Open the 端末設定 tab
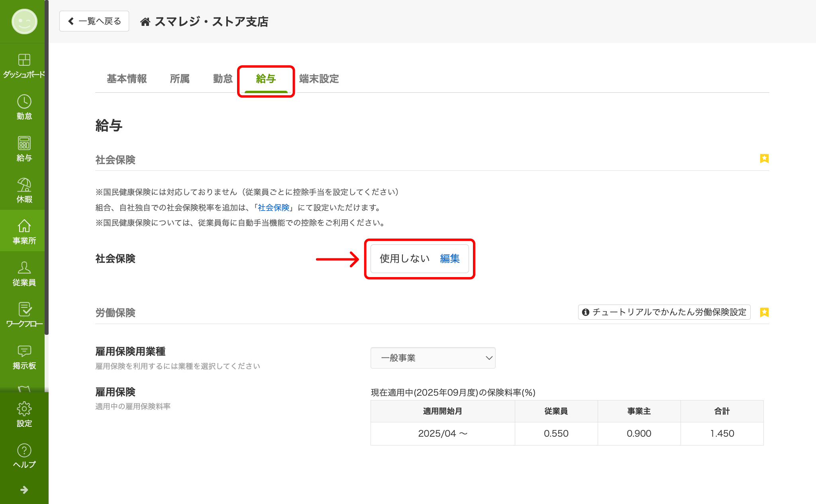The height and width of the screenshot is (504, 816). [319, 79]
